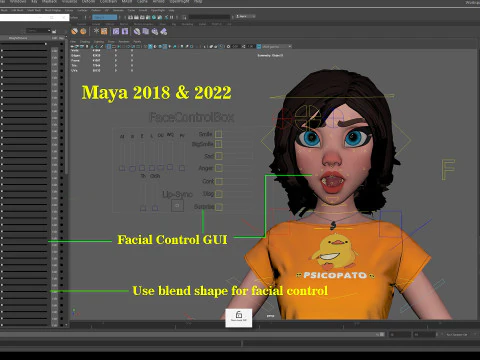Click the Lip-Sync square control box
Image resolution: width=480 pixels, height=360 pixels.
[x=177, y=206]
